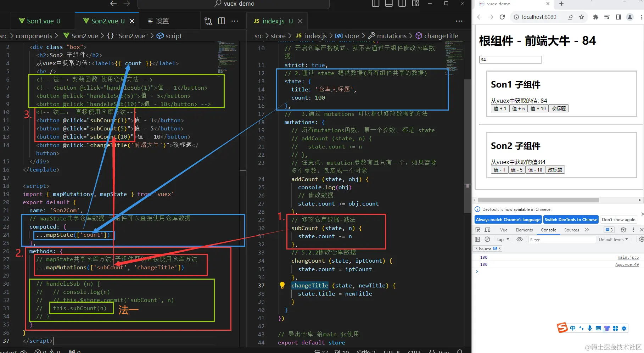644x353 pixels.
Task: Reload the localhost:8080 page
Action: tap(502, 17)
